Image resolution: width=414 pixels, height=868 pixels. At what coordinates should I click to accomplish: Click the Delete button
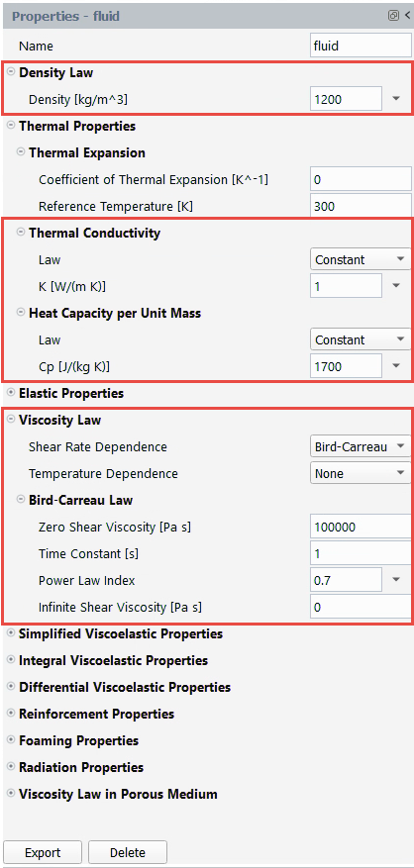(128, 852)
